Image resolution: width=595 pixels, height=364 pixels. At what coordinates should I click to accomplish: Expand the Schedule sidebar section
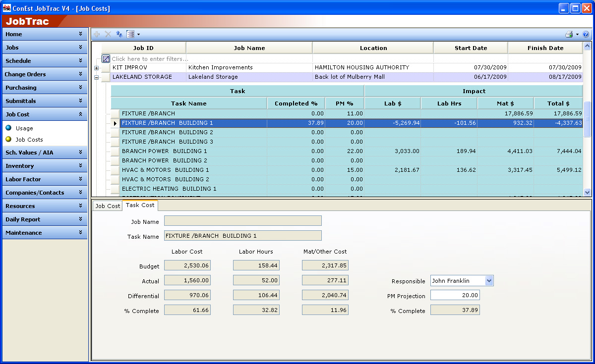45,61
